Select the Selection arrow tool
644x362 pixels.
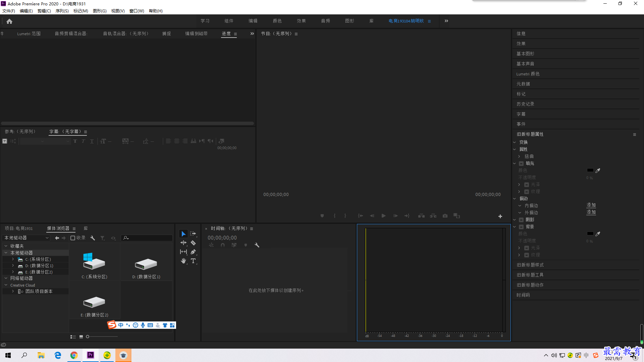coord(183,234)
